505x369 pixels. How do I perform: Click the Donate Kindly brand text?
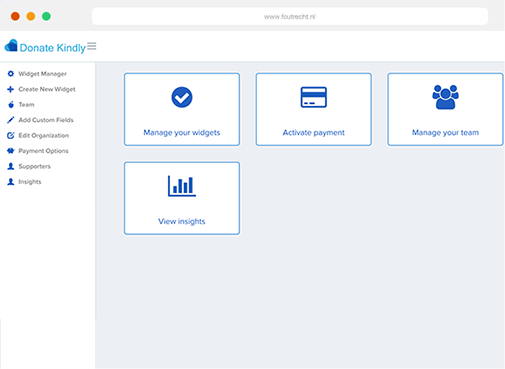pos(53,48)
